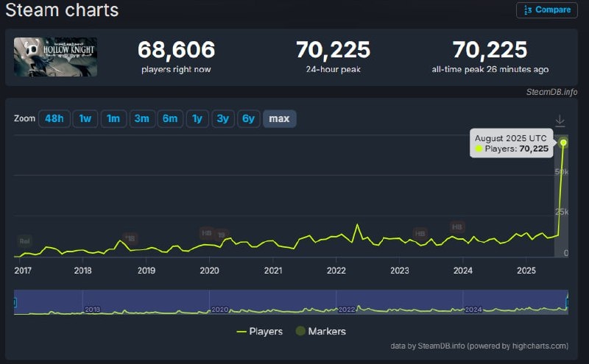The image size is (589, 364).
Task: Open the Hollow Knight game thumbnail
Action: tap(56, 57)
